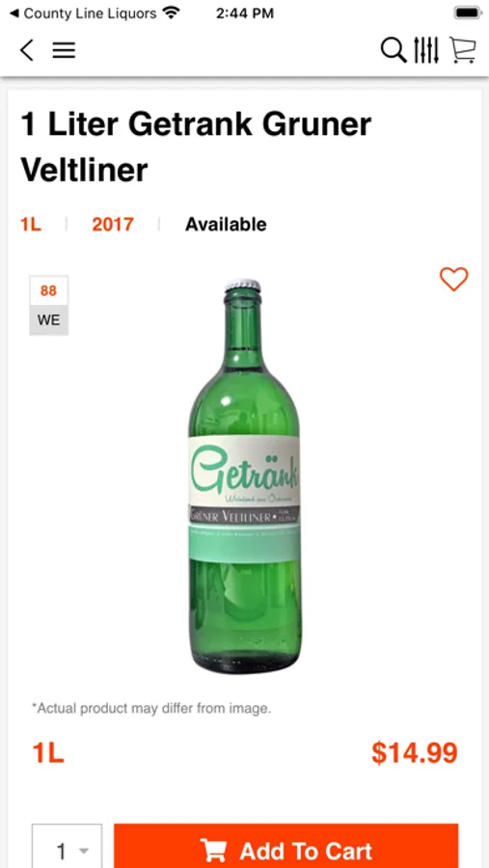Image resolution: width=489 pixels, height=868 pixels.
Task: Open the 88 WE rating badge
Action: [x=49, y=305]
